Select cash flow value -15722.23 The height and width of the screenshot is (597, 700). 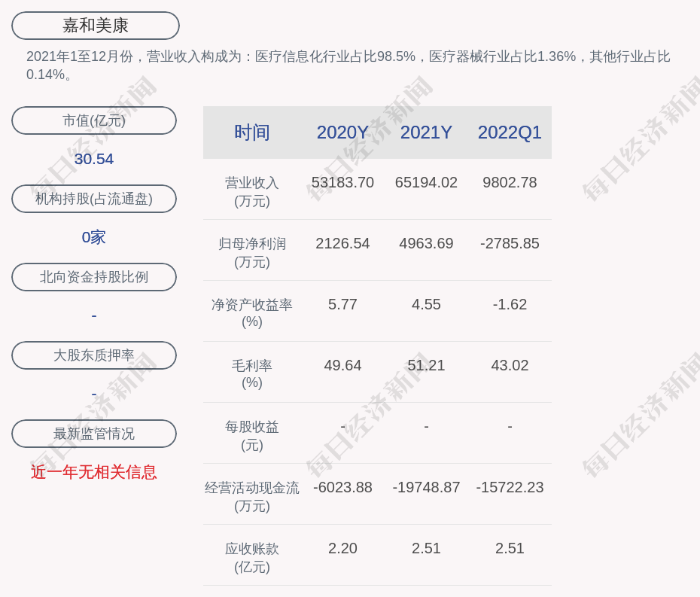pos(510,487)
